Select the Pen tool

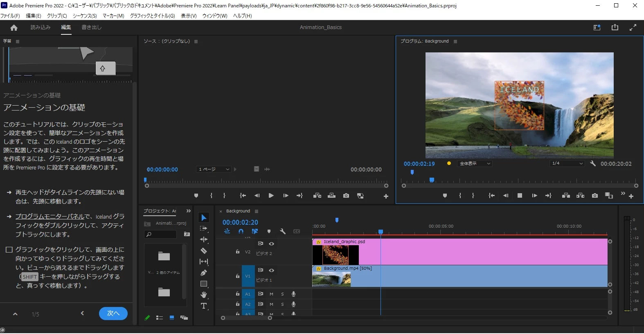tap(204, 273)
